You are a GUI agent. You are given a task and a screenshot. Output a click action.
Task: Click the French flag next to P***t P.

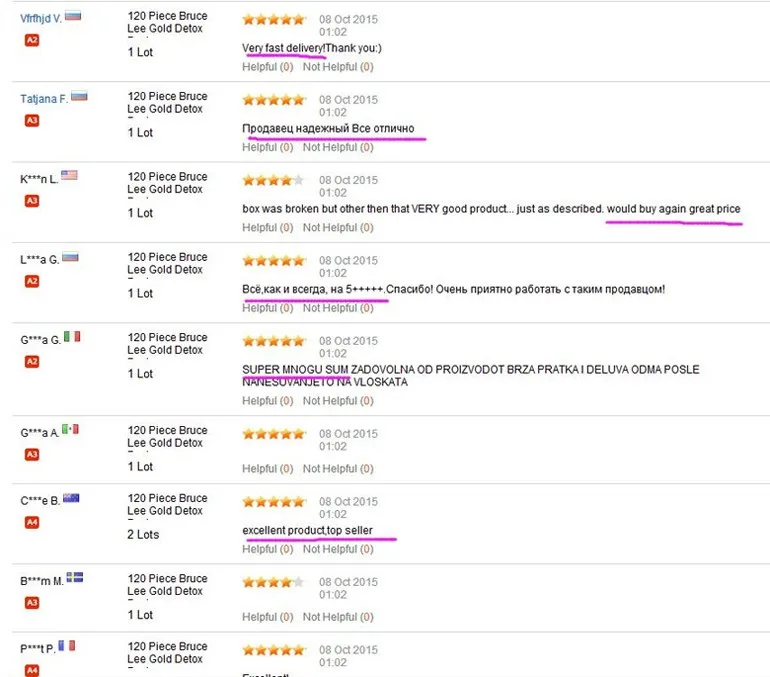pyautogui.click(x=67, y=645)
